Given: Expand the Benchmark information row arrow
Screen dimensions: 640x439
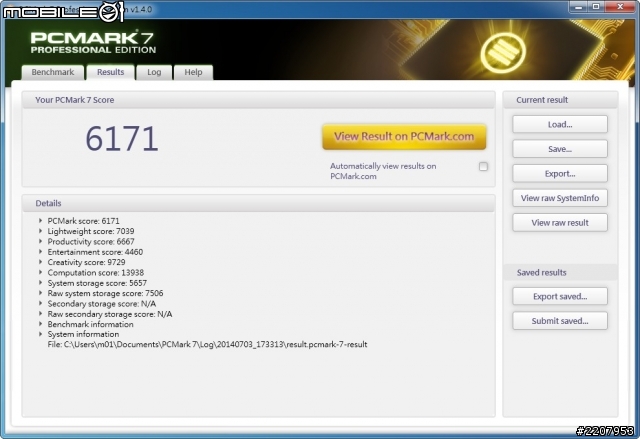Looking at the screenshot, I should [40, 324].
